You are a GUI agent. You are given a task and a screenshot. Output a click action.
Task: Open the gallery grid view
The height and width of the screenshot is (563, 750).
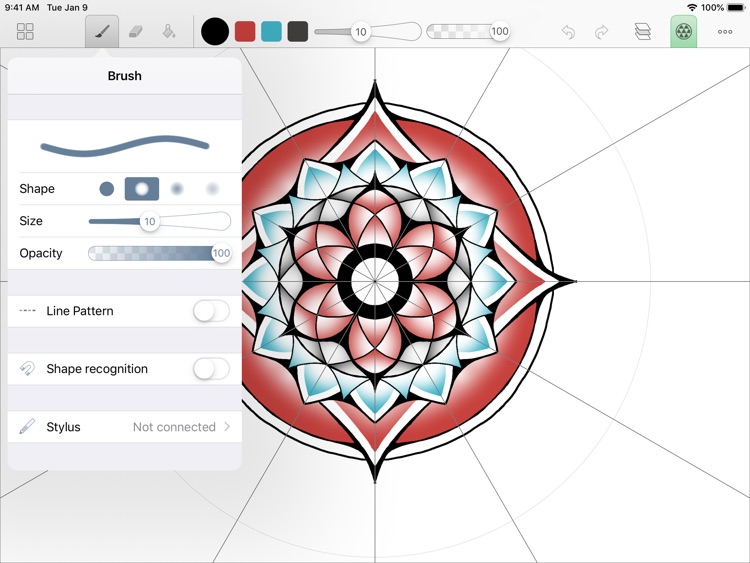[25, 32]
